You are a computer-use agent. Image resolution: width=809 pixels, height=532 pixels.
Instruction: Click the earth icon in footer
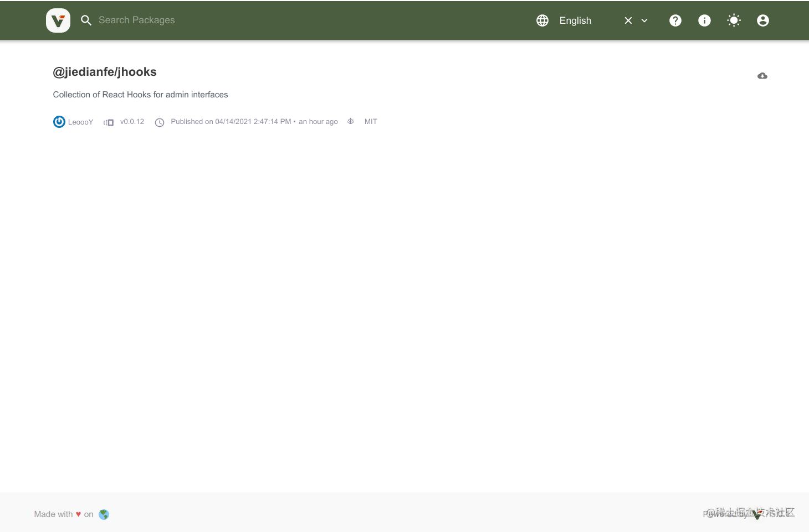[104, 514]
